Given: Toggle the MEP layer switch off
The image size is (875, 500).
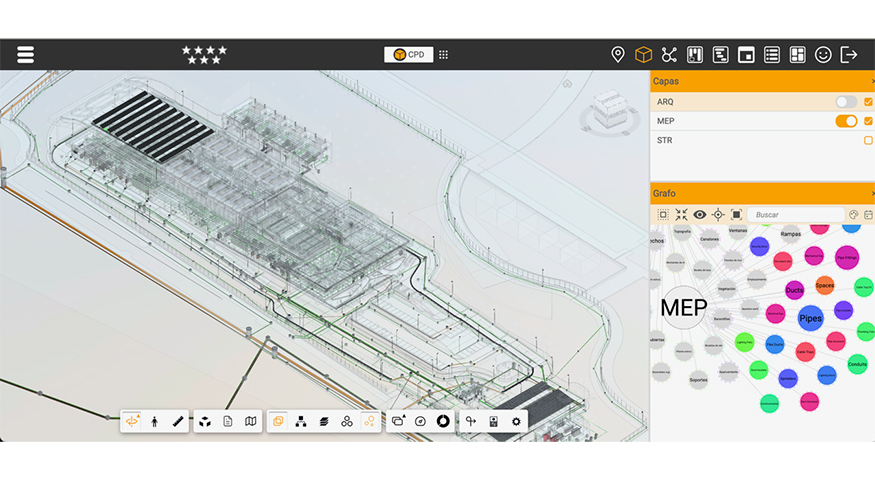Looking at the screenshot, I should [x=846, y=121].
